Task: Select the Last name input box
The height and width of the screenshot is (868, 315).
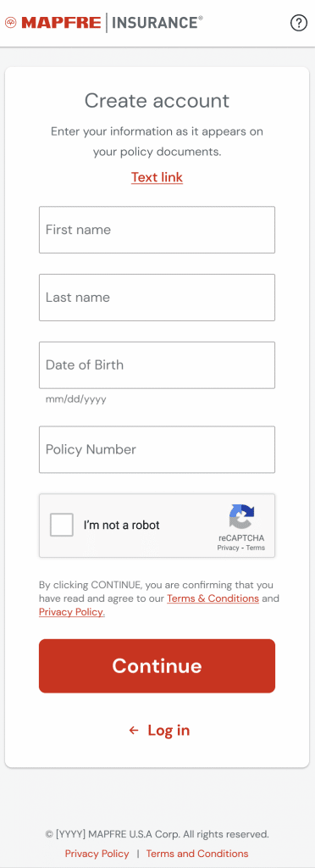Action: point(157,298)
